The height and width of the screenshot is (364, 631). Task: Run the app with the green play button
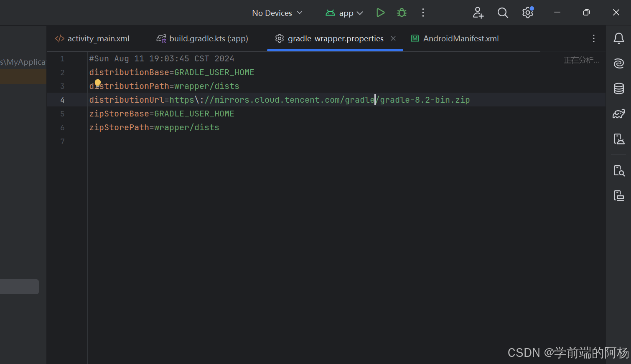click(x=380, y=13)
